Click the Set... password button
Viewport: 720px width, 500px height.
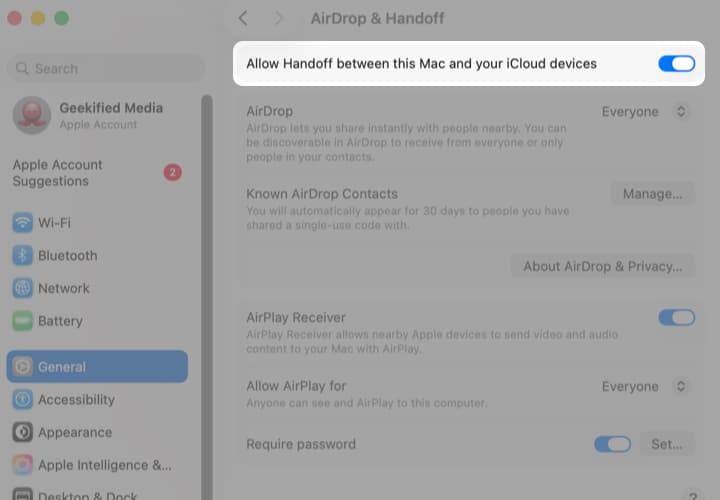(x=667, y=444)
